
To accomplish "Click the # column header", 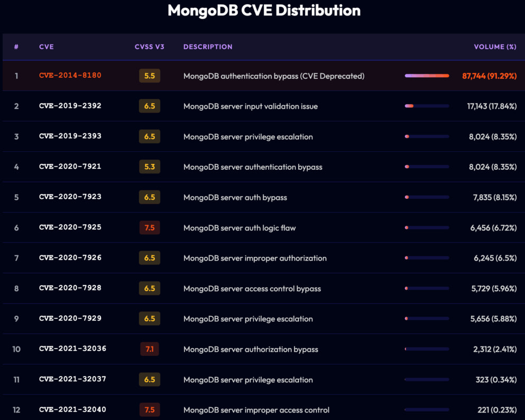I will (x=16, y=47).
